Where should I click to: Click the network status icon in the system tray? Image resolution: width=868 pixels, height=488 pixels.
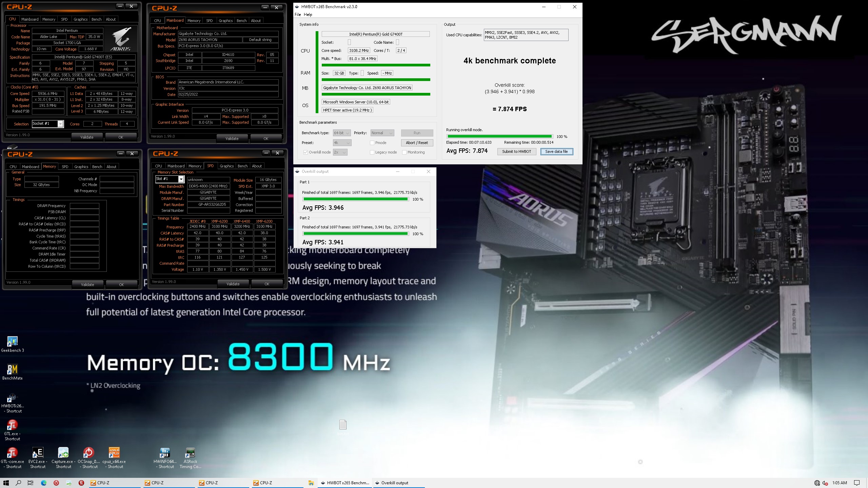click(x=817, y=483)
